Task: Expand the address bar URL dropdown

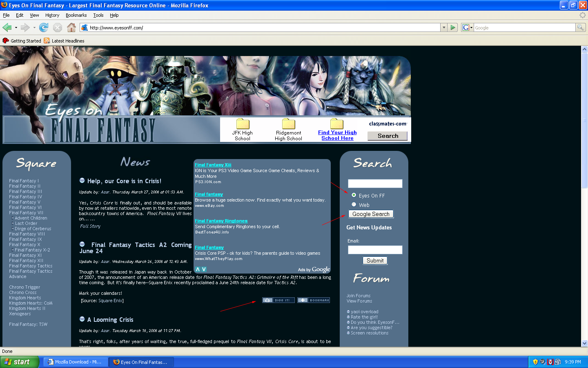Action: click(x=444, y=27)
